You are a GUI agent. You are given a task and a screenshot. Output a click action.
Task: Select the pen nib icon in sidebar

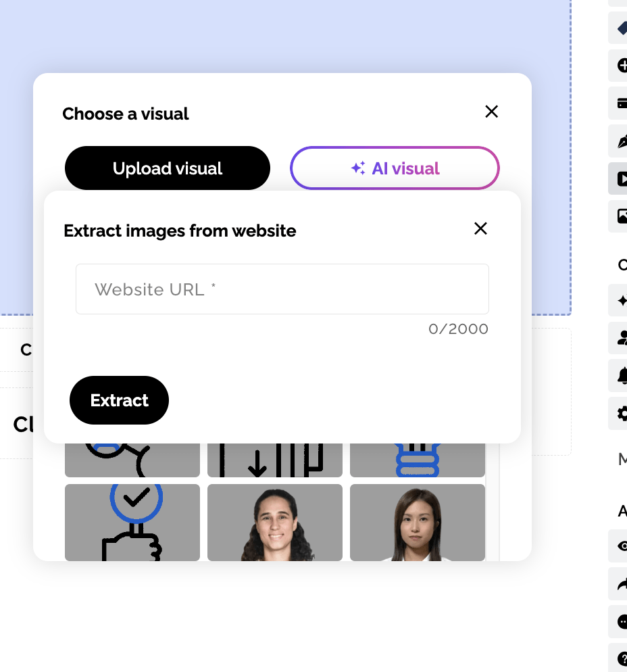coord(620,141)
